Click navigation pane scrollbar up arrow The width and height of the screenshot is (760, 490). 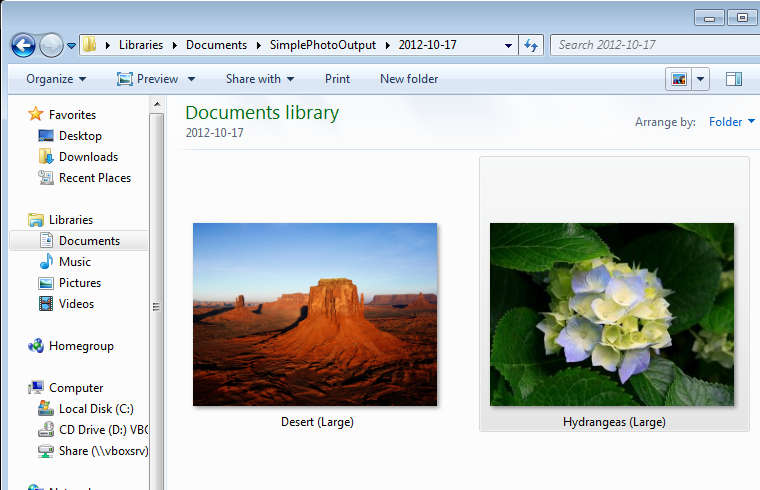(x=157, y=104)
